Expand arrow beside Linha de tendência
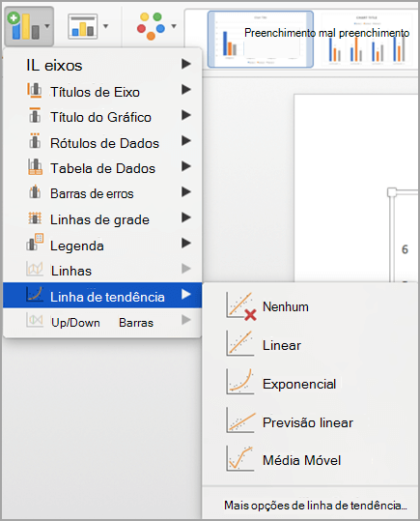Viewport: 420px width, 521px height. [186, 294]
